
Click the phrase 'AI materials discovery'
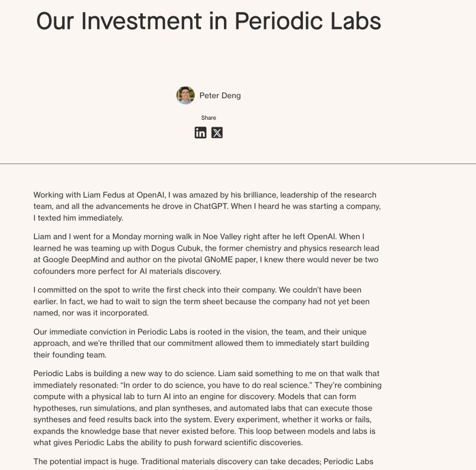coord(180,271)
